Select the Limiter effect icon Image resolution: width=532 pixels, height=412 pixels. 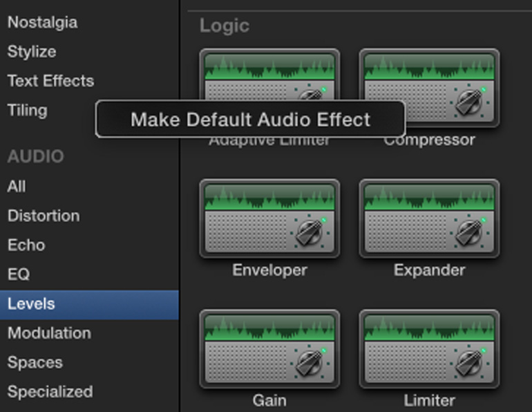(429, 349)
